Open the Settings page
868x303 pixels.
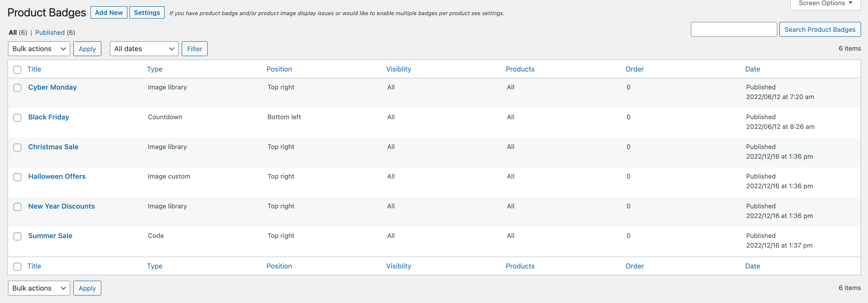[147, 12]
